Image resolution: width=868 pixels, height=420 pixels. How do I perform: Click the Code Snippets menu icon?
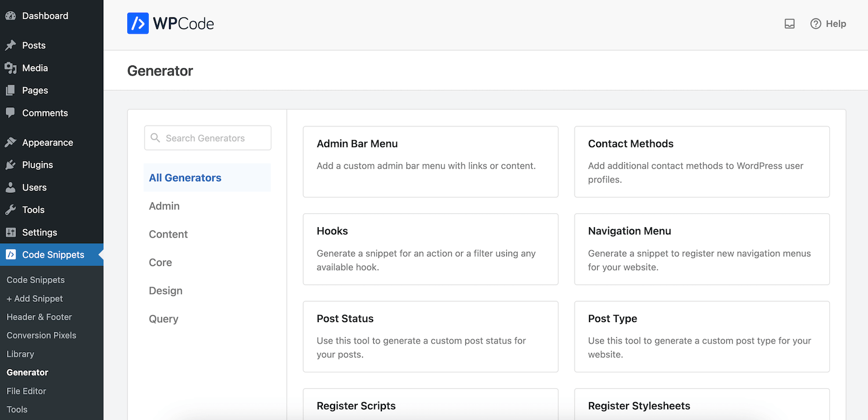point(10,255)
